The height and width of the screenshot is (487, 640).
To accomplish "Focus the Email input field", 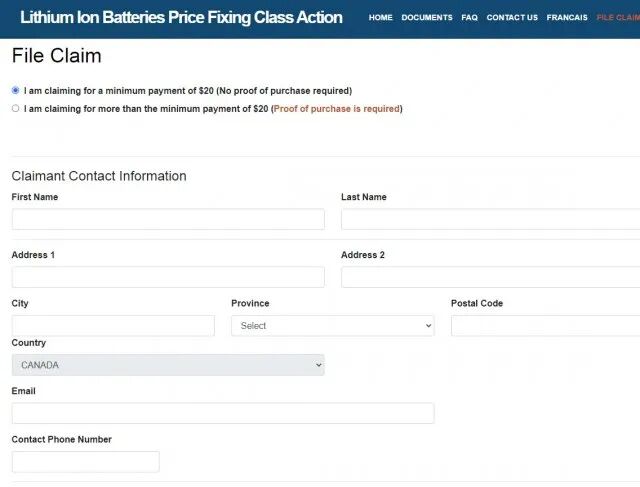I will [x=223, y=413].
